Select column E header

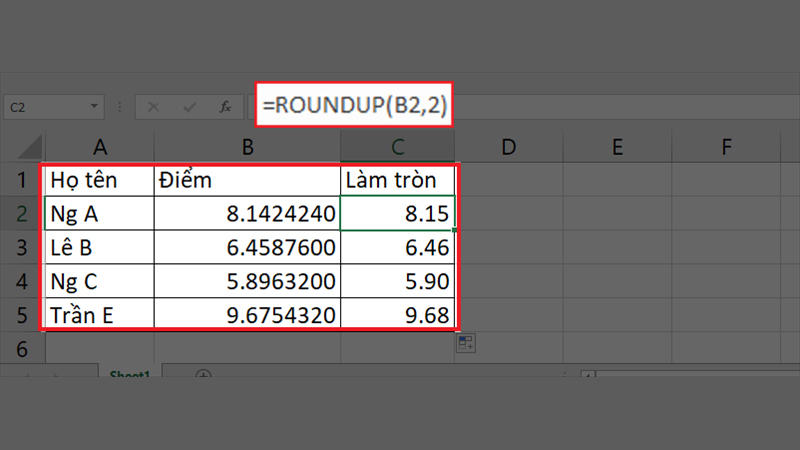tap(617, 147)
